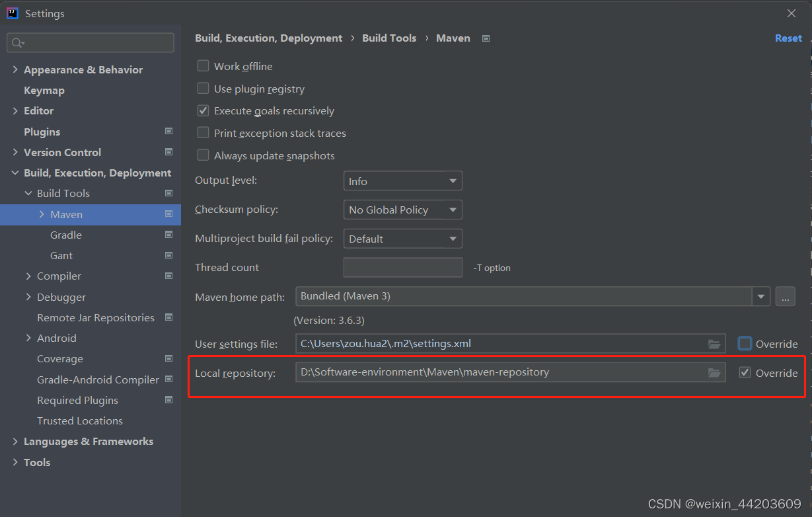Check Use plugin registry
Image resolution: width=812 pixels, height=517 pixels.
(203, 89)
